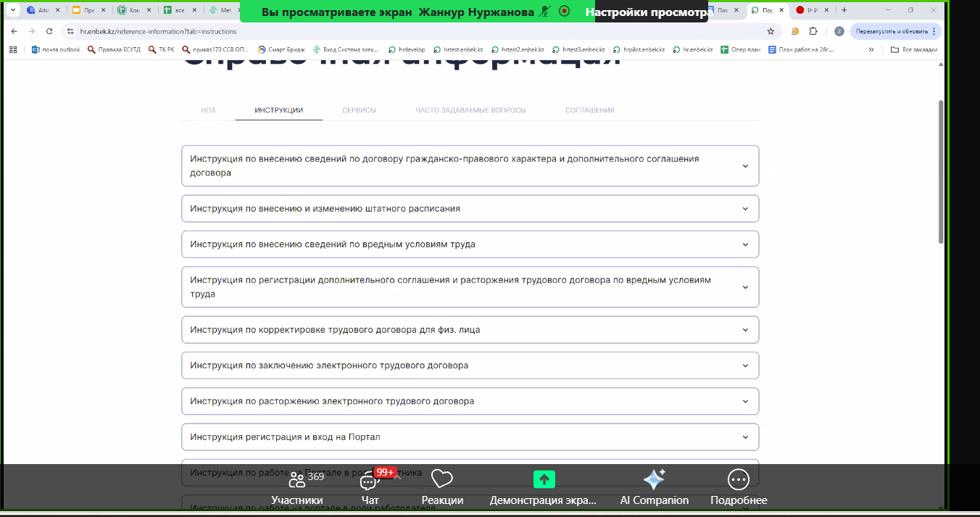Open the Все закладки folder
980x517 pixels.
914,49
